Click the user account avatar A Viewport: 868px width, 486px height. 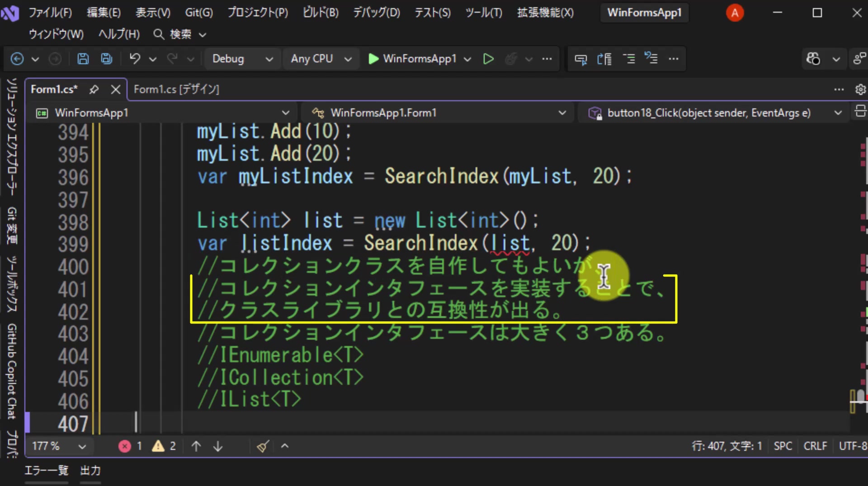(735, 13)
